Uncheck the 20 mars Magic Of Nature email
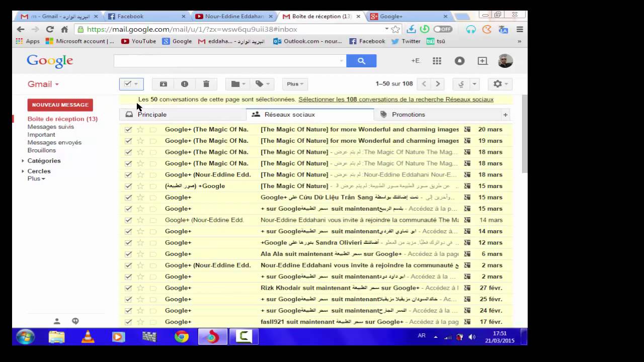This screenshot has width=644, height=362. 128,129
